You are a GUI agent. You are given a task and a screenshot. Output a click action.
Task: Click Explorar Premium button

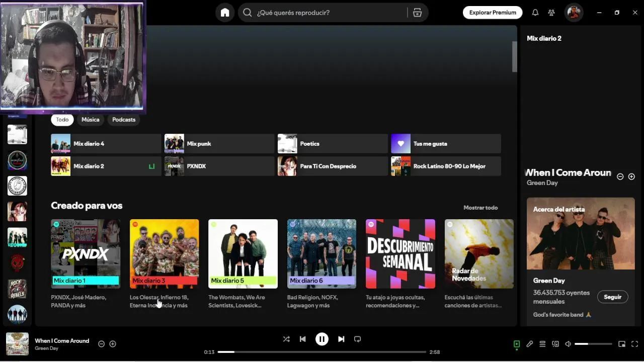point(493,13)
